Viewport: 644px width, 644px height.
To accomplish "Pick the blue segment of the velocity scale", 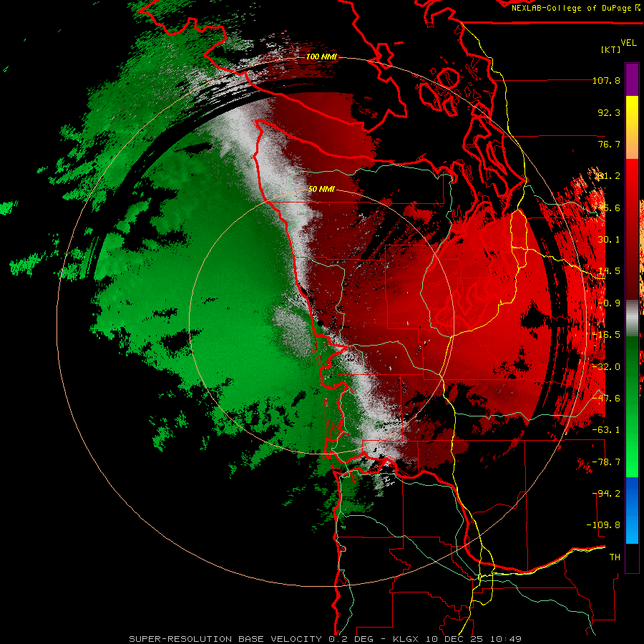I will [x=632, y=510].
